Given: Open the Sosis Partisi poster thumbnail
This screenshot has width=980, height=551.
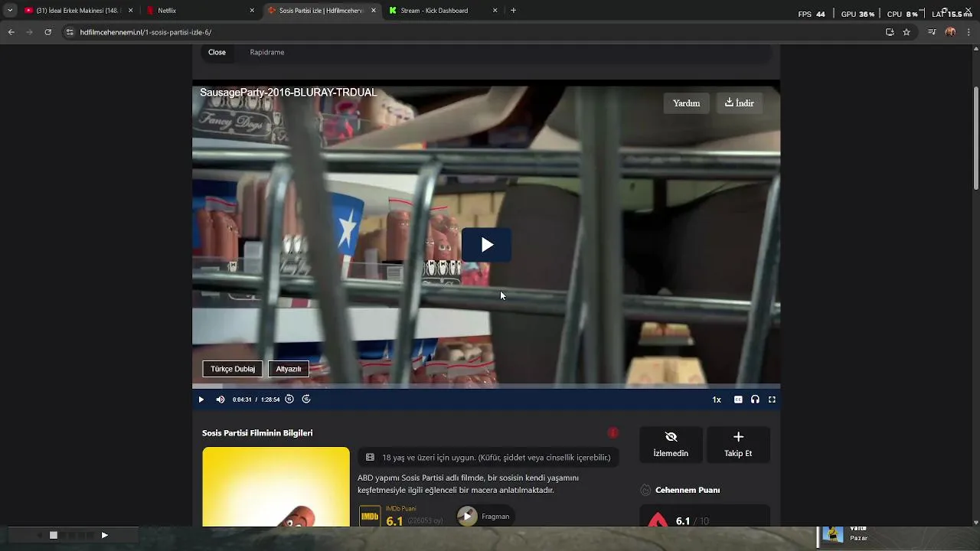Looking at the screenshot, I should click(276, 487).
